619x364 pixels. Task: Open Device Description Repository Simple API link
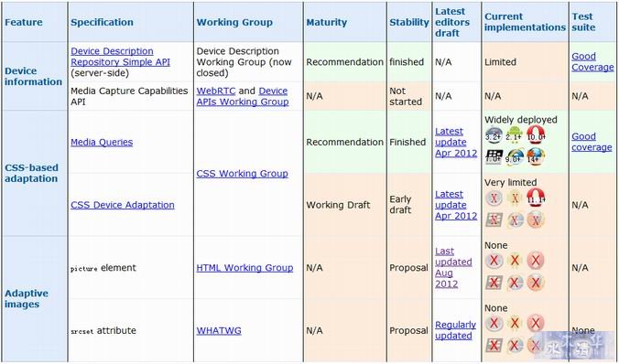[120, 57]
